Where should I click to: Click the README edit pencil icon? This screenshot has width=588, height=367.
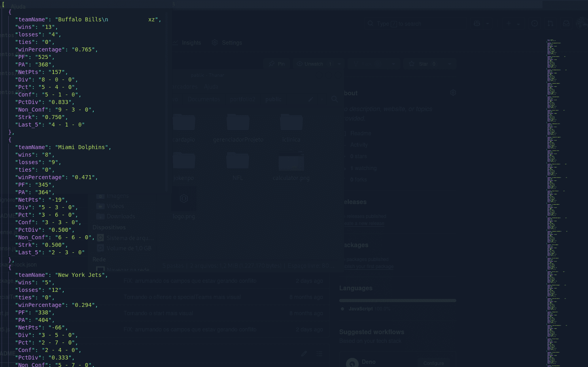[x=304, y=354]
